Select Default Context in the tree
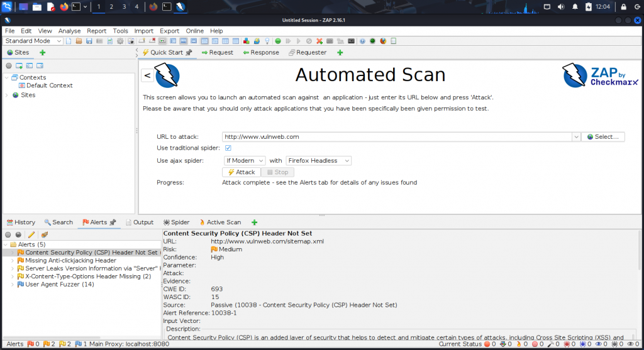This screenshot has height=350, width=644. (x=45, y=85)
